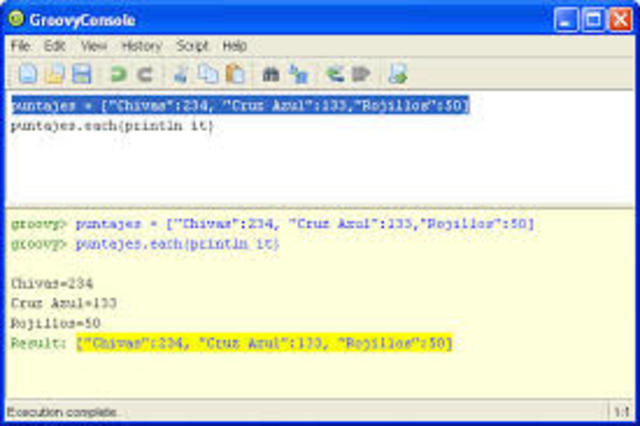The width and height of the screenshot is (640, 426).
Task: Click the GroovyConsole title bar app icon
Action: pos(16,19)
